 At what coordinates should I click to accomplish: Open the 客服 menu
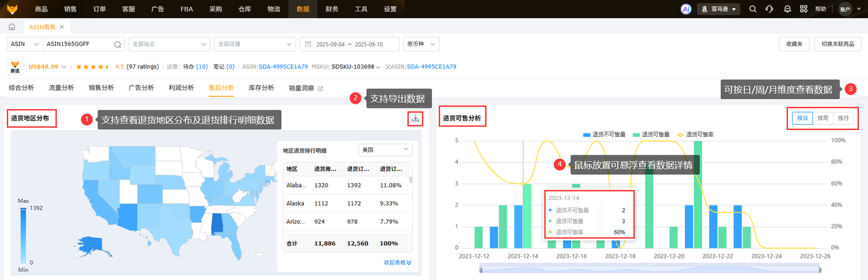click(128, 9)
